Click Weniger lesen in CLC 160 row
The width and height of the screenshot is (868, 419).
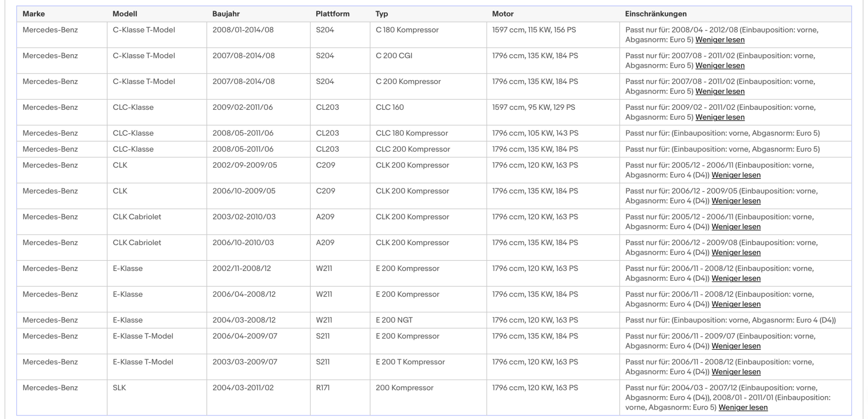point(720,117)
